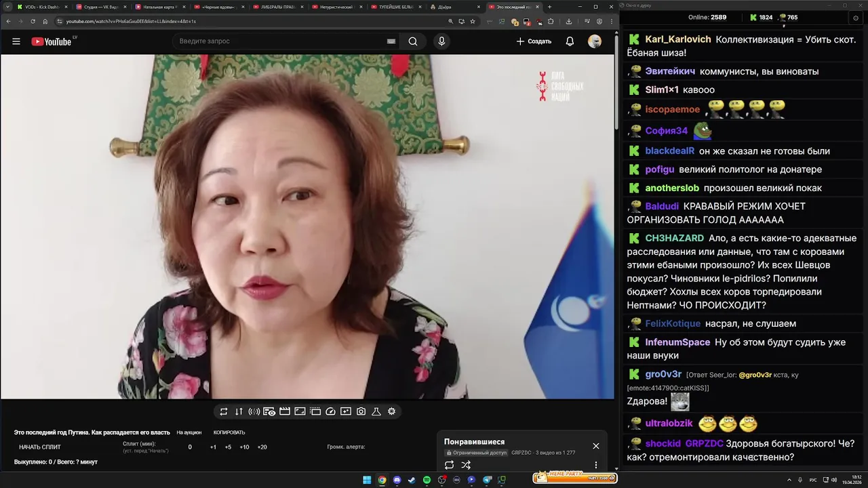The height and width of the screenshot is (488, 868).
Task: Bookmark page with the star icon
Action: 473,21
